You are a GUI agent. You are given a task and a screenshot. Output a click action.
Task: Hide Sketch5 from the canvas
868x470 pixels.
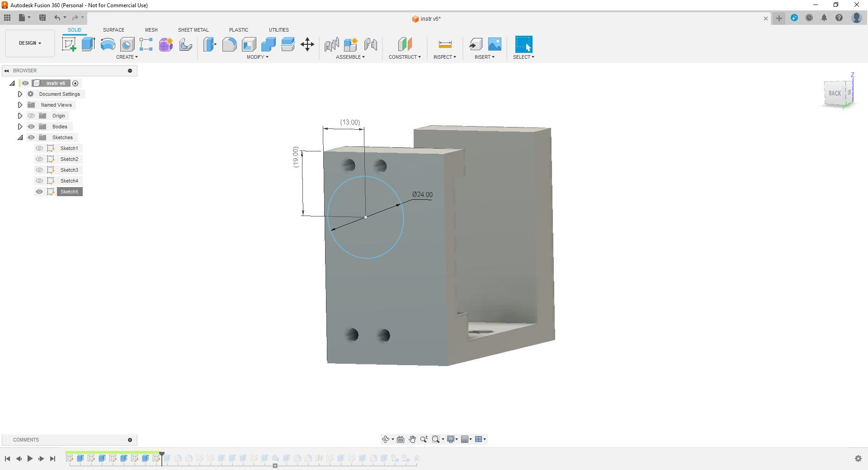coord(39,192)
